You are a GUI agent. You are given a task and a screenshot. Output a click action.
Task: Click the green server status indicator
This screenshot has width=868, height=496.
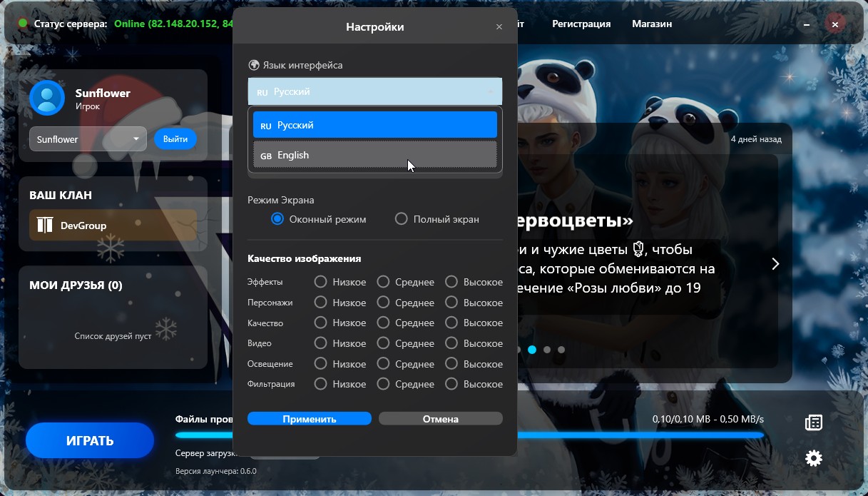pyautogui.click(x=23, y=24)
